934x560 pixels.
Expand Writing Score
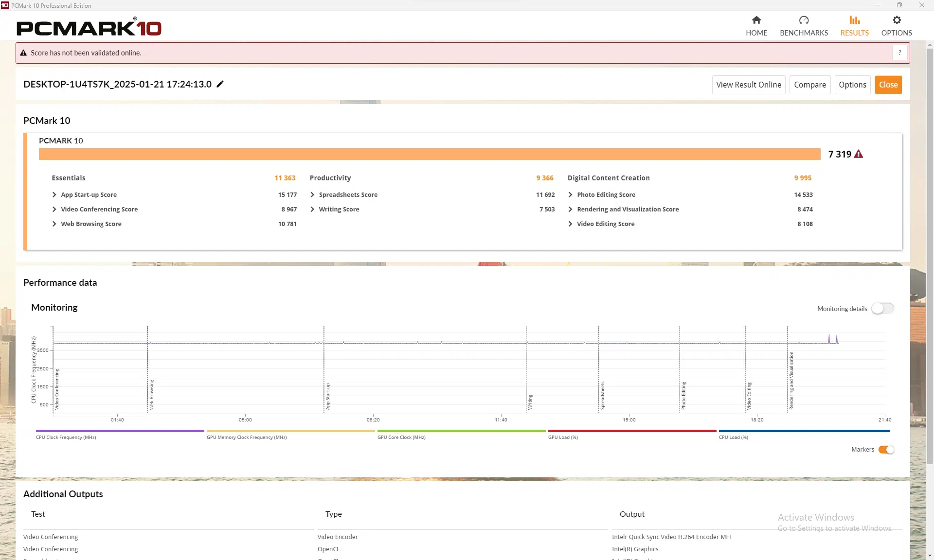312,209
